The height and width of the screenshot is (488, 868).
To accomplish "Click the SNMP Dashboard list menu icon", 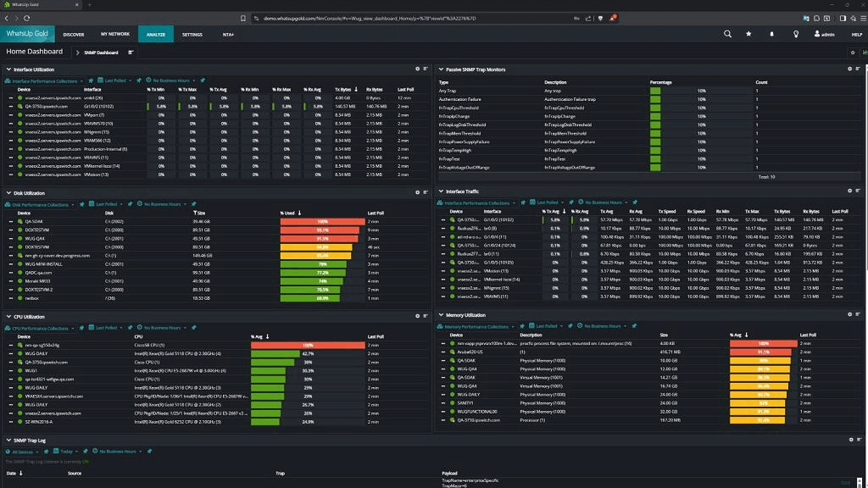I will click(131, 53).
